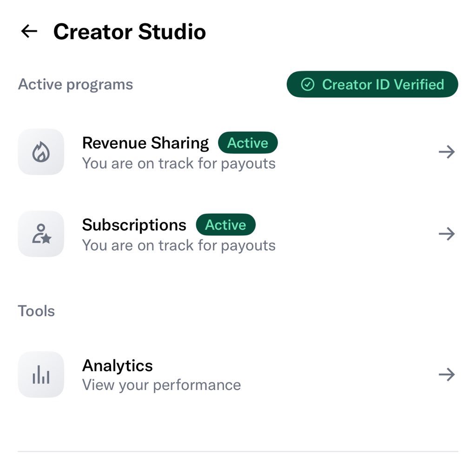Viewport: 476px width, 455px height.
Task: Open Subscriptions via its right arrow
Action: (447, 234)
